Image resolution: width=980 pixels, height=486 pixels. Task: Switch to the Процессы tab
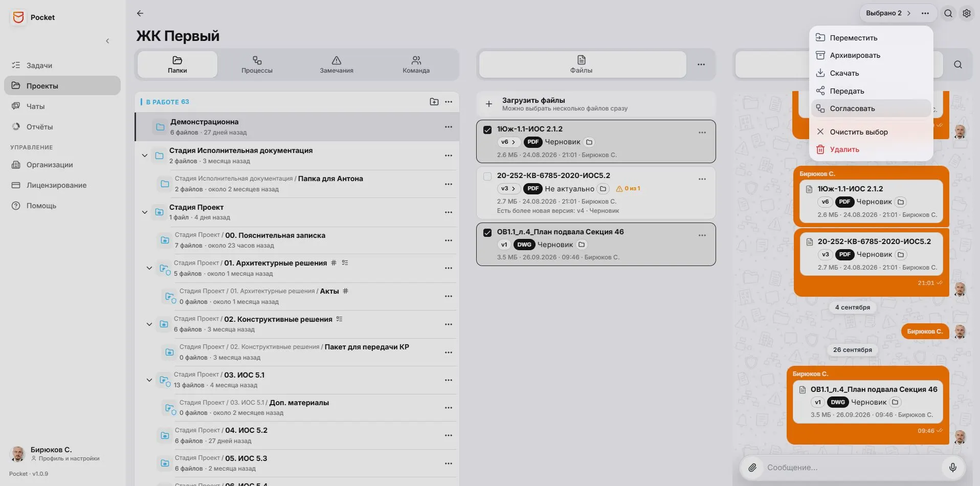[257, 64]
